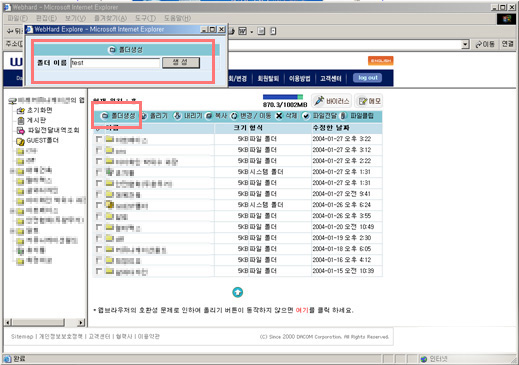This screenshot has width=519, height=365.
Task: Click the 870.3/1002MB storage usage bar
Action: 283,97
